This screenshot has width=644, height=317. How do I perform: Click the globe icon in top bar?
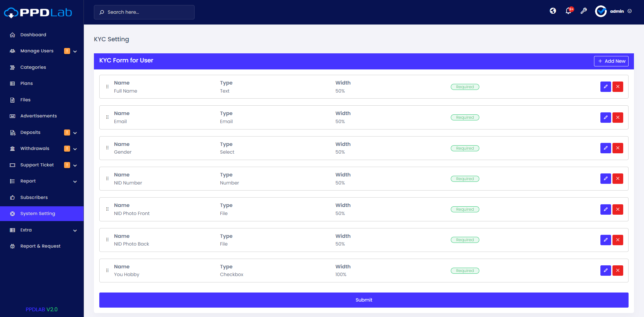point(553,11)
